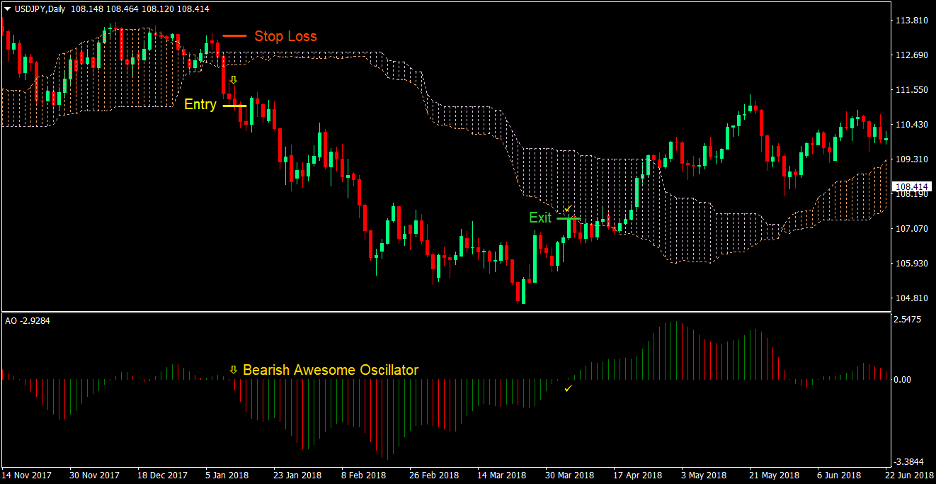This screenshot has width=936, height=484.
Task: Click the 23 Jan 2018 date label
Action: pos(297,475)
